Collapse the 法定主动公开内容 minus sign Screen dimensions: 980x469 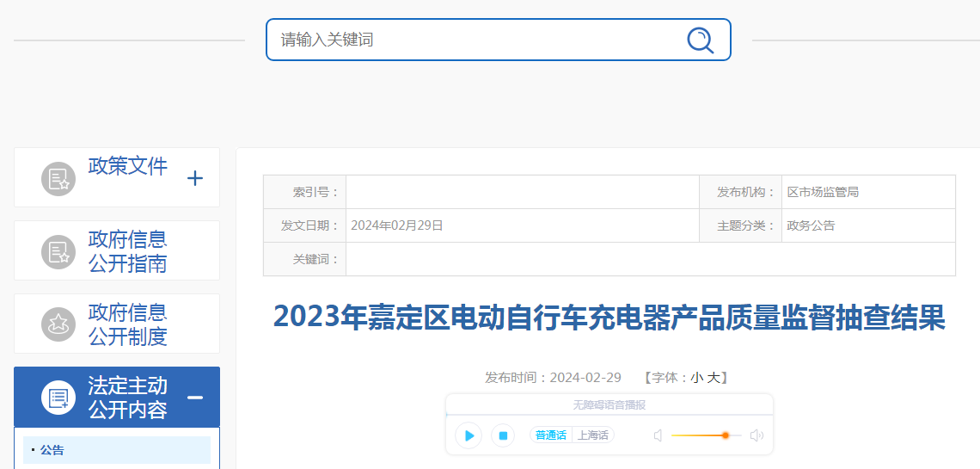(x=195, y=397)
